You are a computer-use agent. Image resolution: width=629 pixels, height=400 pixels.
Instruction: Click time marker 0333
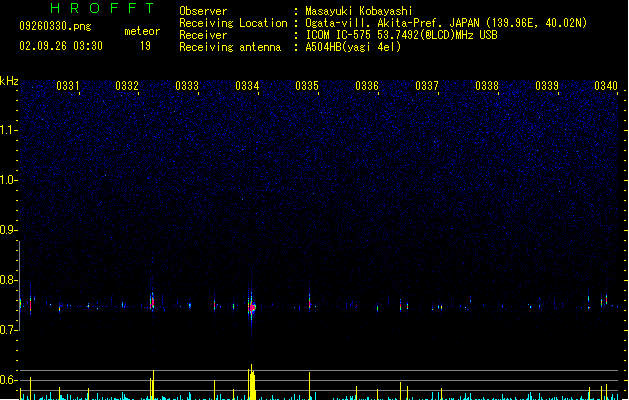(x=187, y=86)
